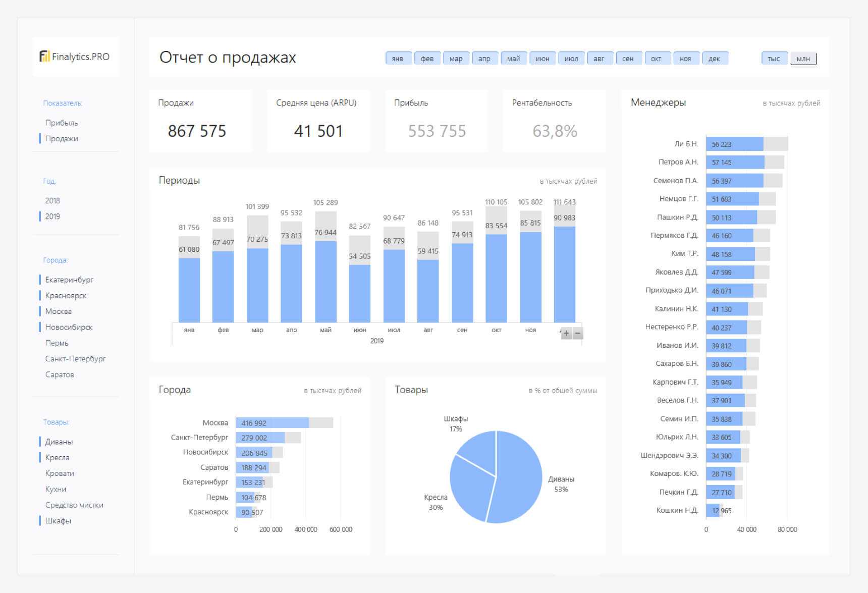Filter the report by ноя
The width and height of the screenshot is (868, 593).
(x=686, y=59)
